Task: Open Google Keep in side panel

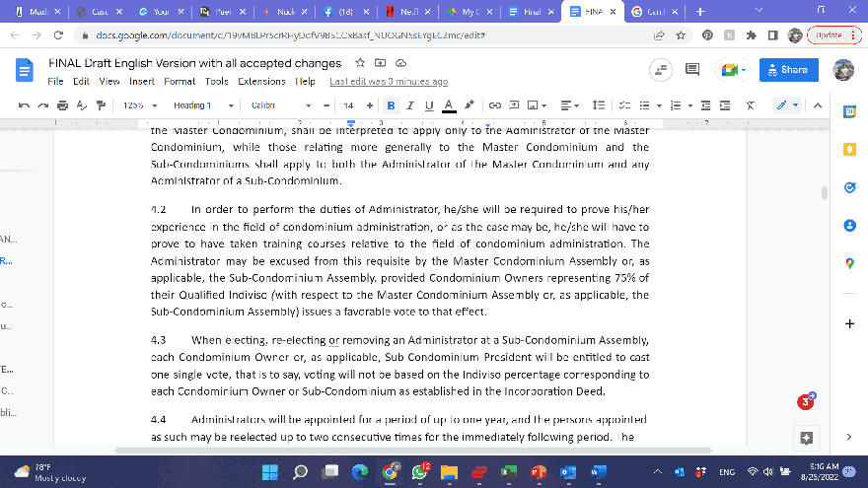Action: point(849,149)
